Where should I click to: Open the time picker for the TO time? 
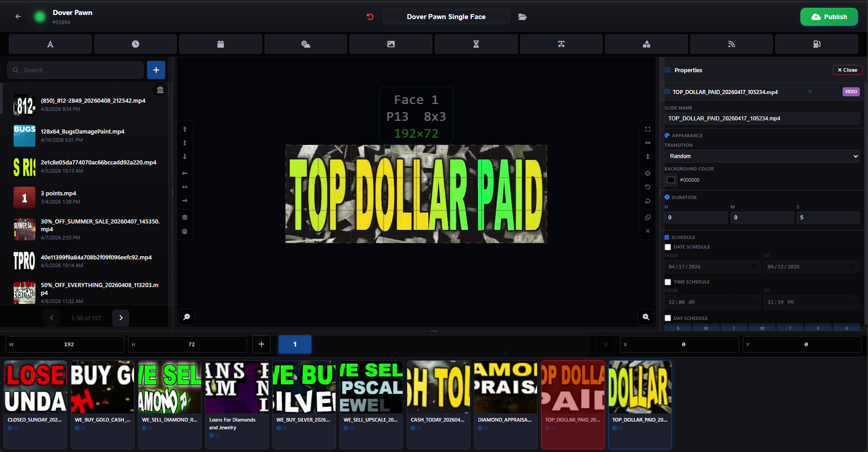(851, 302)
